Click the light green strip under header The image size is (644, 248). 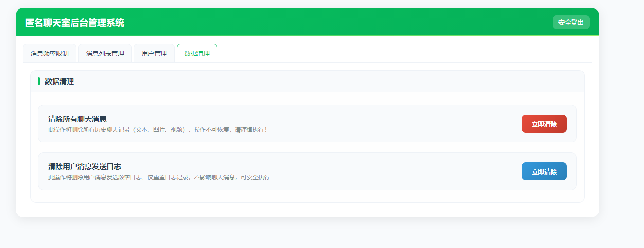(340, 35)
